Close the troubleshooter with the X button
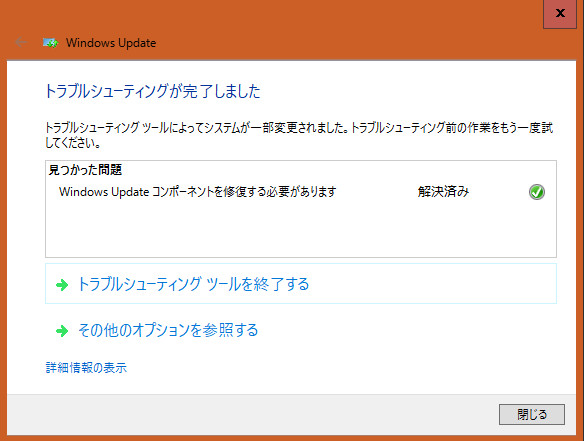Screen dimensions: 584x441 [x=560, y=13]
